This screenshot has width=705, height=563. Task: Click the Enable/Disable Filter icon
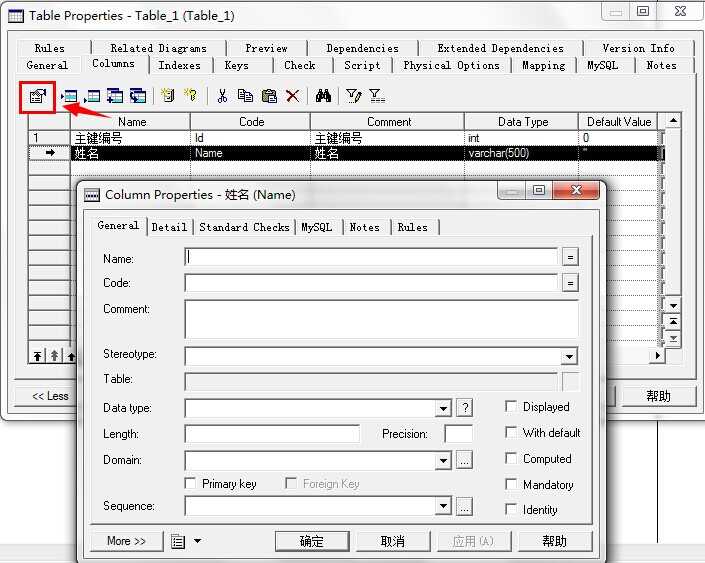tap(377, 96)
